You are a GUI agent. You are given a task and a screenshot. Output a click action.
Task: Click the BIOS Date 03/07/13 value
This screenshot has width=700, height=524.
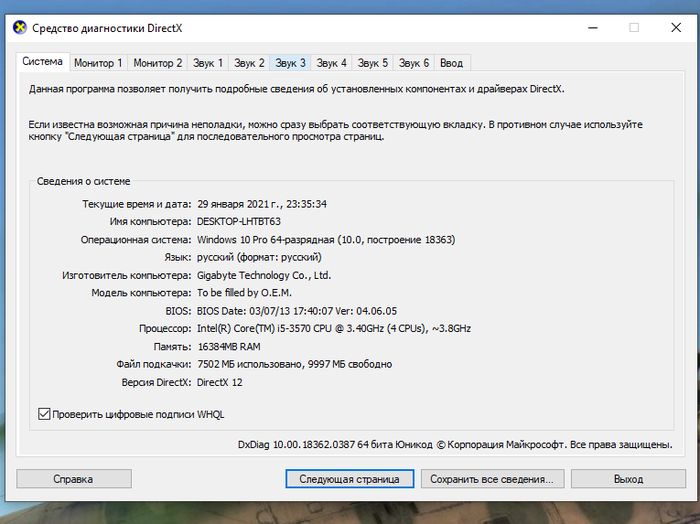tap(297, 311)
